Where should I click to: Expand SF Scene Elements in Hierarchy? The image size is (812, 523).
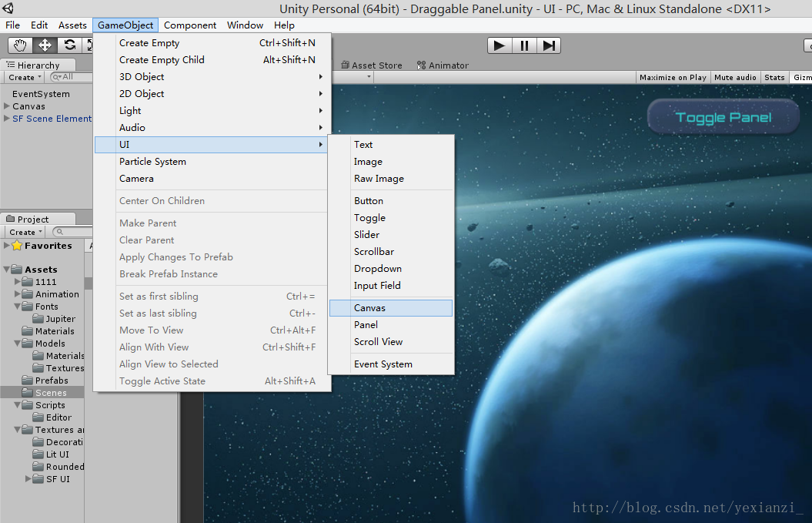(7, 118)
